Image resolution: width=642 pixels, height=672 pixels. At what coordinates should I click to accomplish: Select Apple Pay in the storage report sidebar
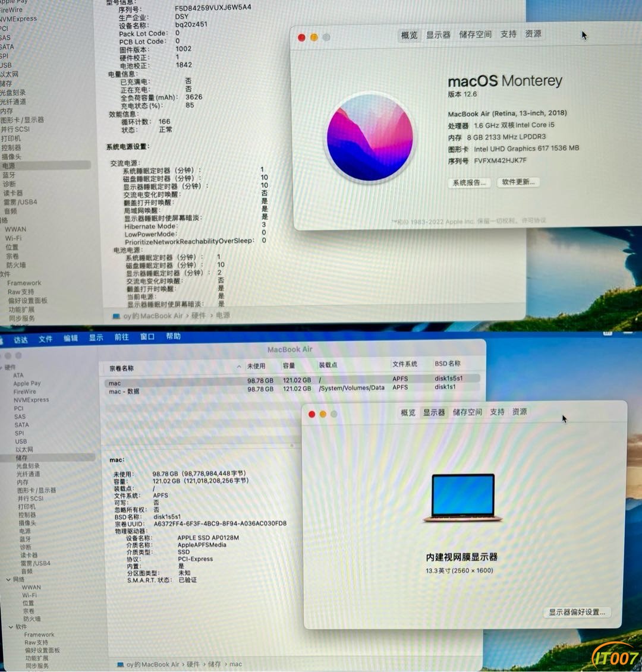coord(27,384)
